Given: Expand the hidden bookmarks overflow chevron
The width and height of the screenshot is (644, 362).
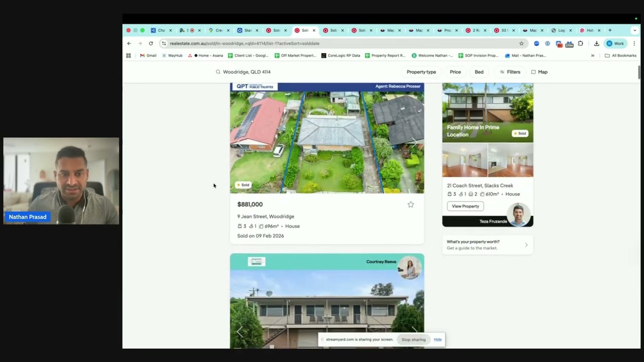Looking at the screenshot, I should 593,55.
